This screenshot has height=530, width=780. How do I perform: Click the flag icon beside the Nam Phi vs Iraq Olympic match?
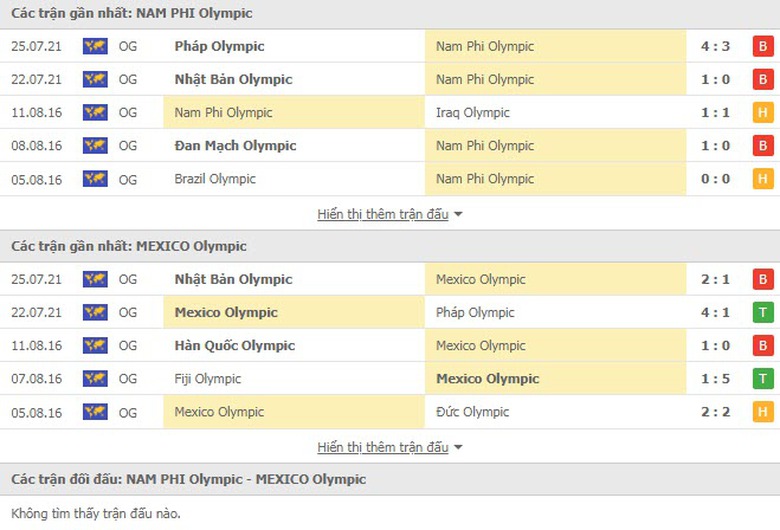(x=95, y=113)
